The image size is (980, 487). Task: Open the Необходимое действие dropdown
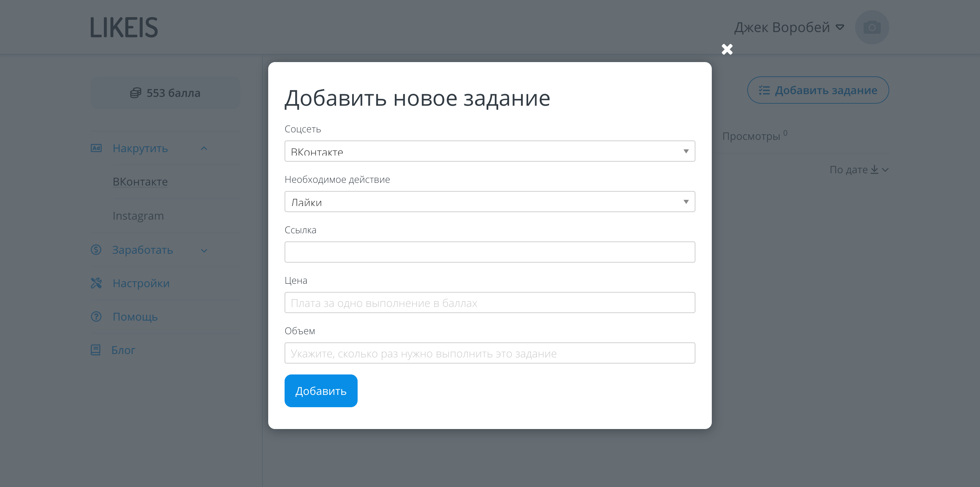(x=490, y=202)
